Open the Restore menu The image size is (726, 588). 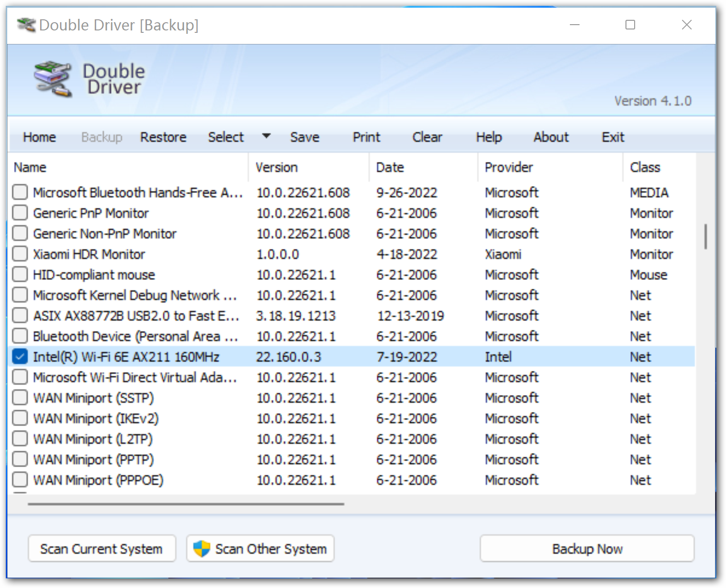[163, 137]
